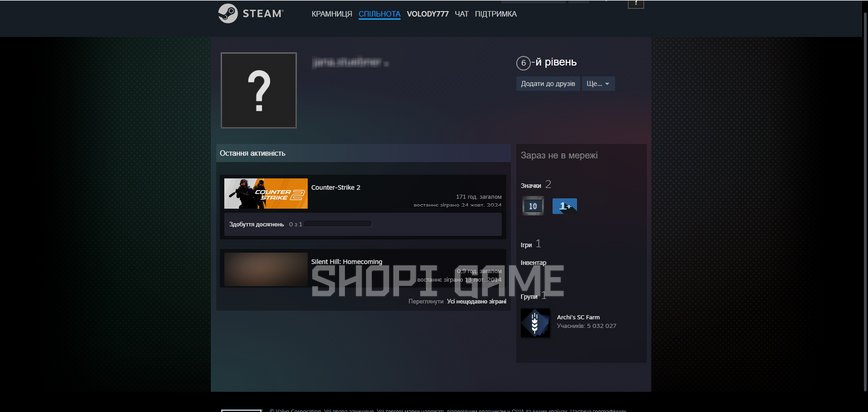The width and height of the screenshot is (868, 412).
Task: Click the 1+ blue badge icon
Action: pos(565,206)
